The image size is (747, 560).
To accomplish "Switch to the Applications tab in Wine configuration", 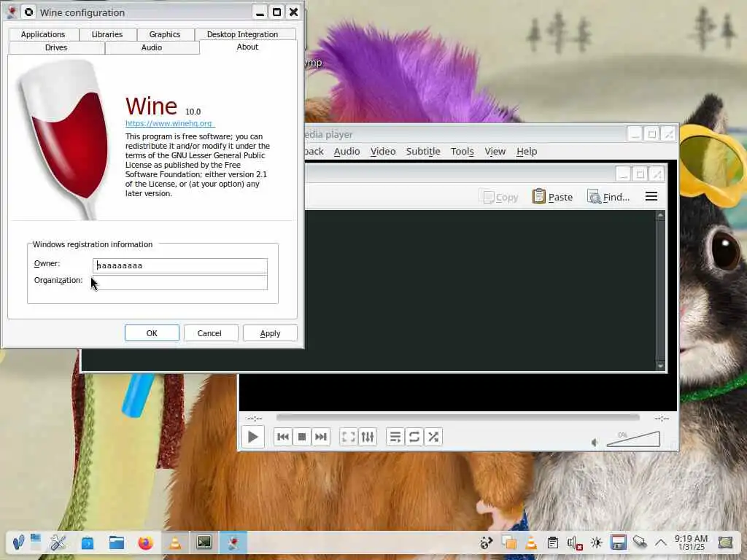I will click(43, 34).
